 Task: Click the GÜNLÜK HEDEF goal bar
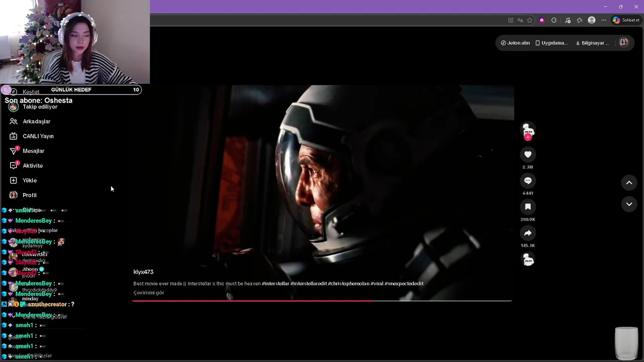pos(71,89)
